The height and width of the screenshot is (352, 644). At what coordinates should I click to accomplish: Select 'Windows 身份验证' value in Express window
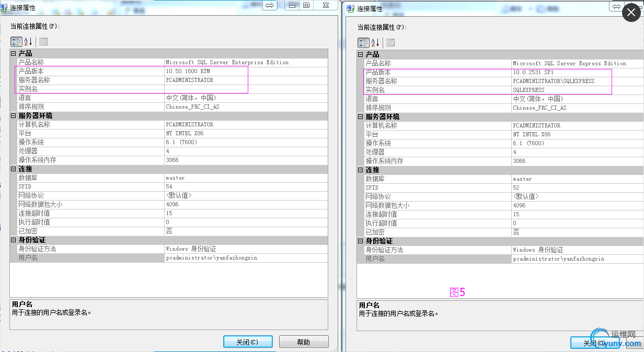(538, 250)
